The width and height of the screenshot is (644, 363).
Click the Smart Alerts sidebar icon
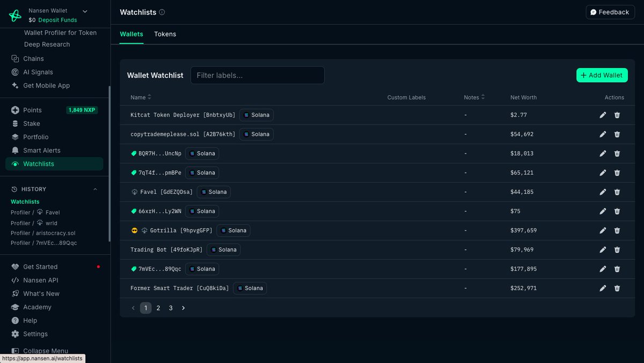coord(15,150)
